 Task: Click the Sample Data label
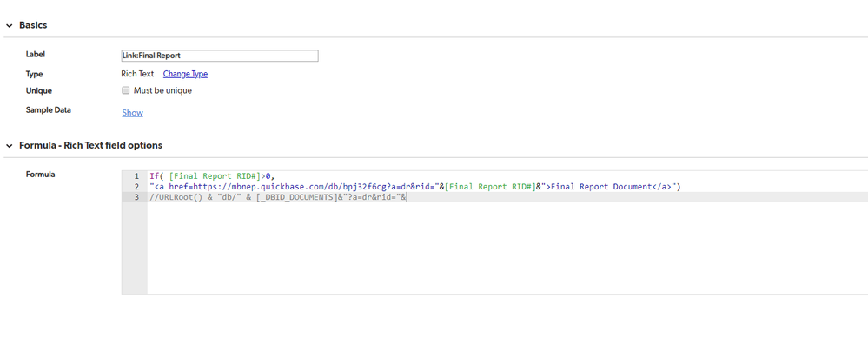pos(48,109)
